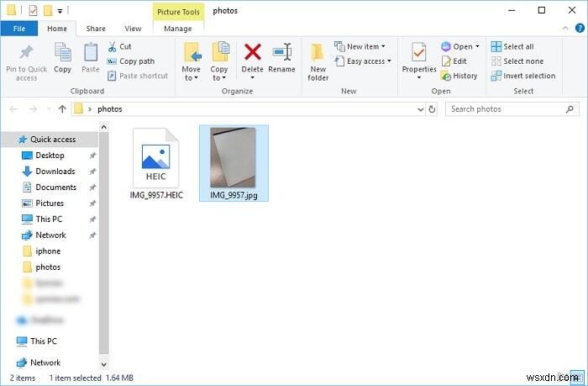This screenshot has height=386, width=588.
Task: Select the IMG_9957.HEIC file
Action: click(x=156, y=164)
